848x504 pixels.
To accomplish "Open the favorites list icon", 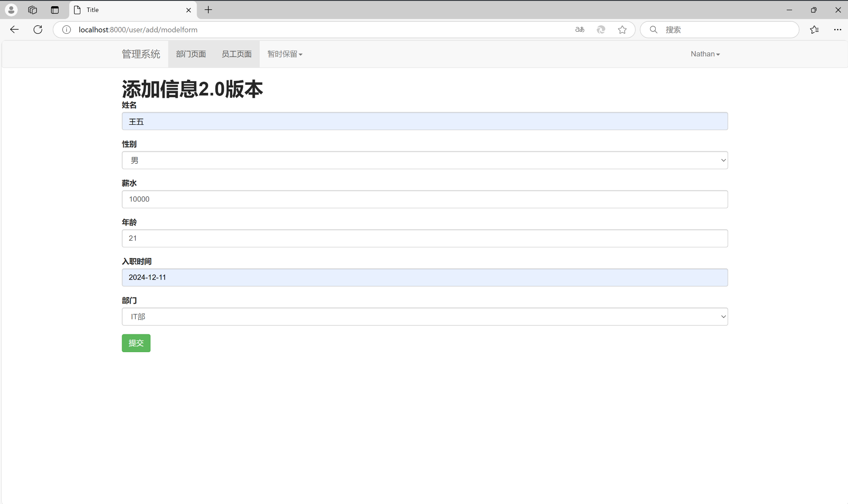I will point(814,30).
